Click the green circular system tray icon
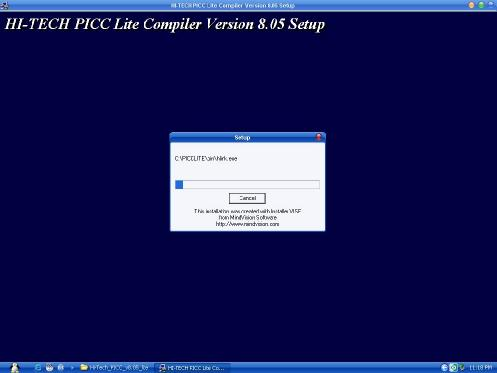497x373 pixels. coord(453,368)
